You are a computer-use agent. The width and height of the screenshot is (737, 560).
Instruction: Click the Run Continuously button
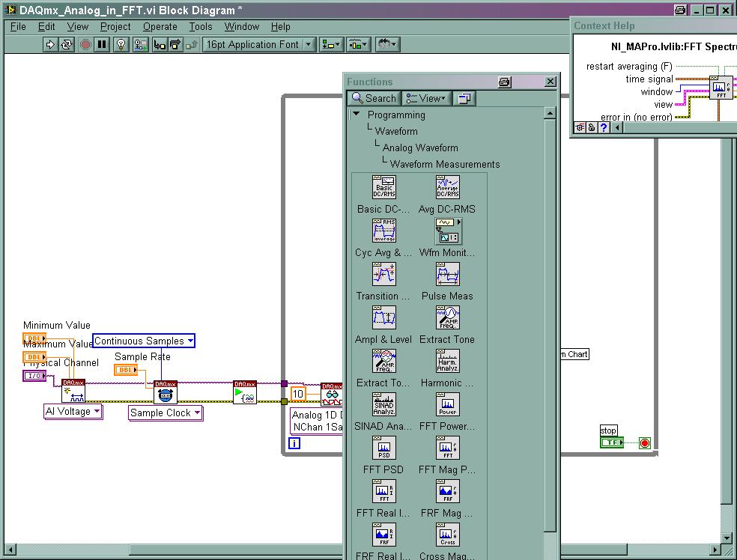click(x=67, y=45)
